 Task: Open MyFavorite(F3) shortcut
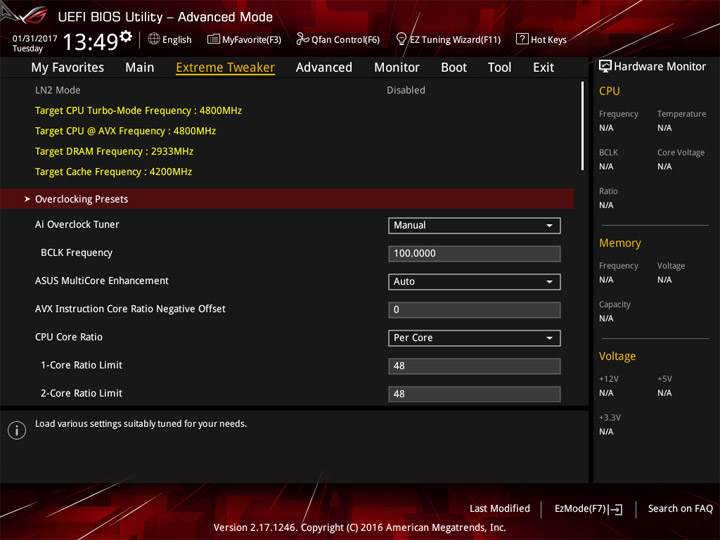pyautogui.click(x=244, y=39)
